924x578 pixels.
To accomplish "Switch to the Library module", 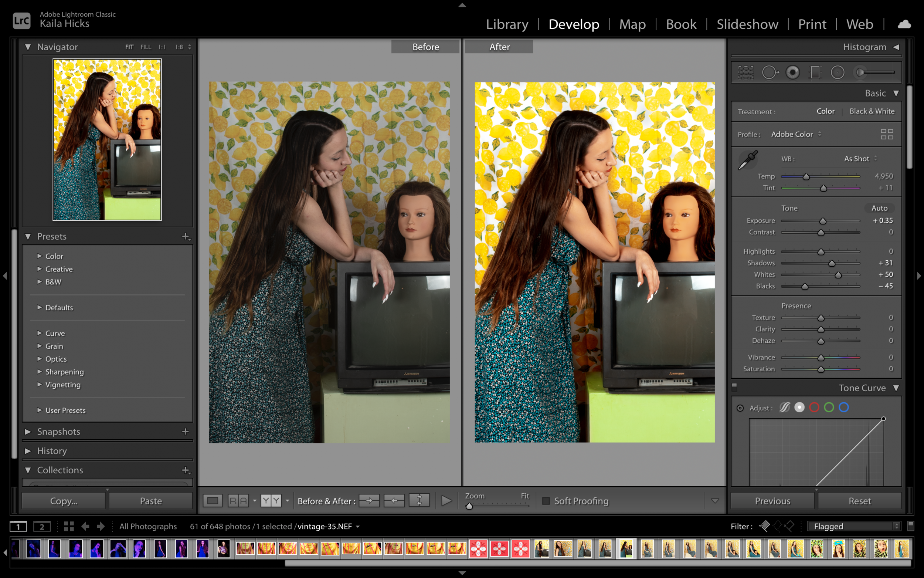I will (x=507, y=24).
